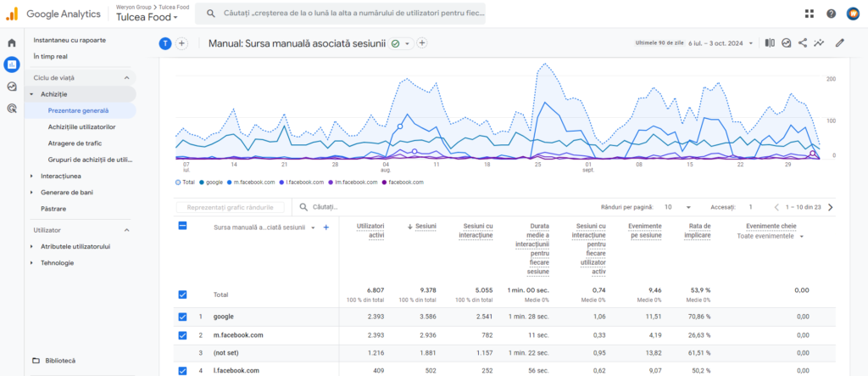868x376 pixels.
Task: Click the share report icon
Action: (802, 43)
